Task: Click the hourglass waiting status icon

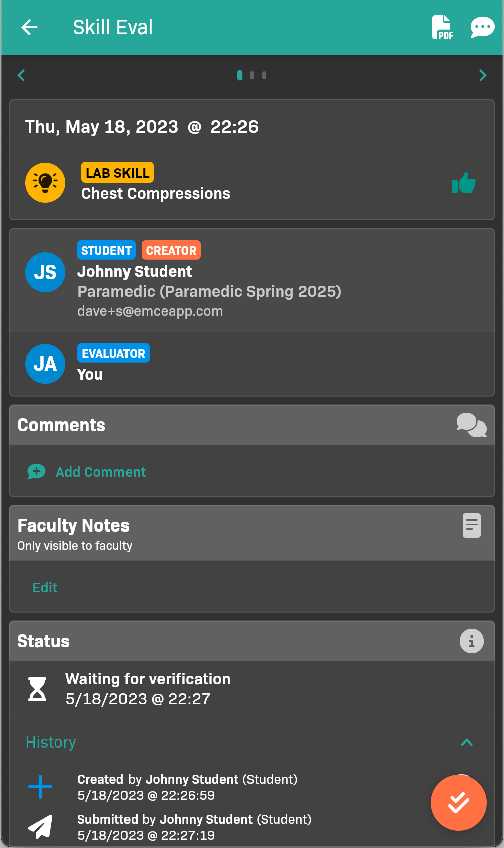Action: pos(37,689)
